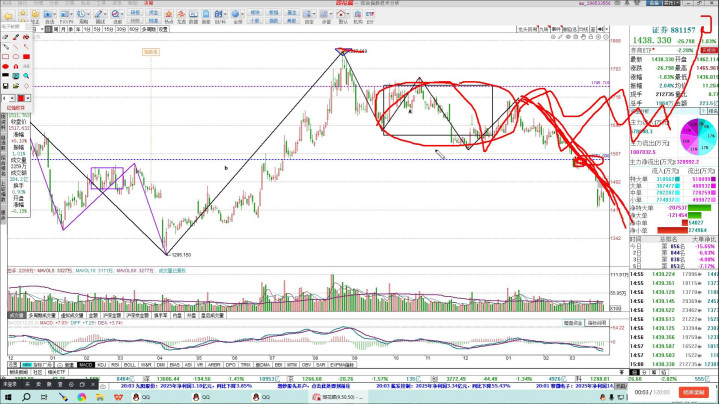Click the 多周期 button in period bar

(x=148, y=29)
